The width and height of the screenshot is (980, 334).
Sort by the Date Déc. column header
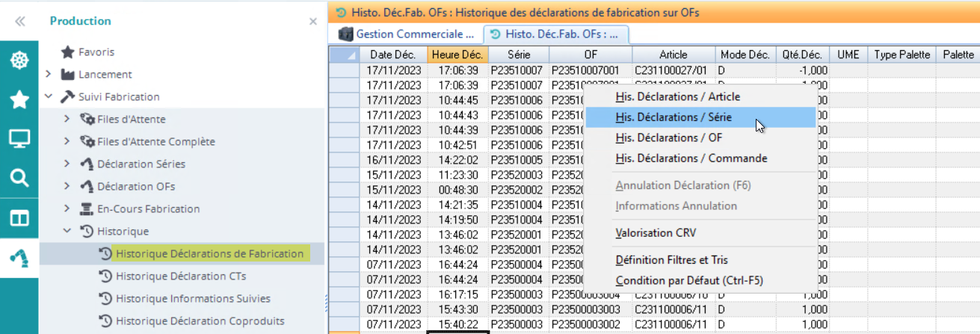coord(392,55)
